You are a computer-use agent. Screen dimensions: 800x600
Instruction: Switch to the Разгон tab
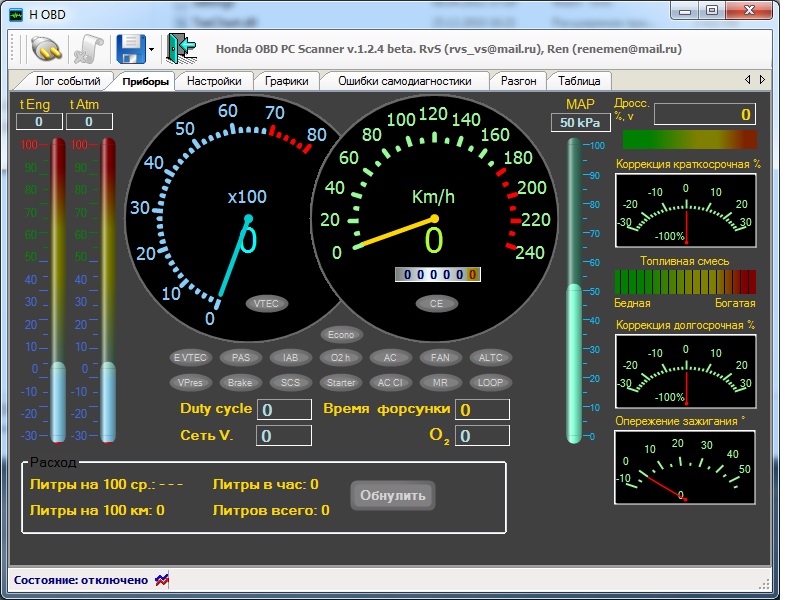pyautogui.click(x=518, y=81)
